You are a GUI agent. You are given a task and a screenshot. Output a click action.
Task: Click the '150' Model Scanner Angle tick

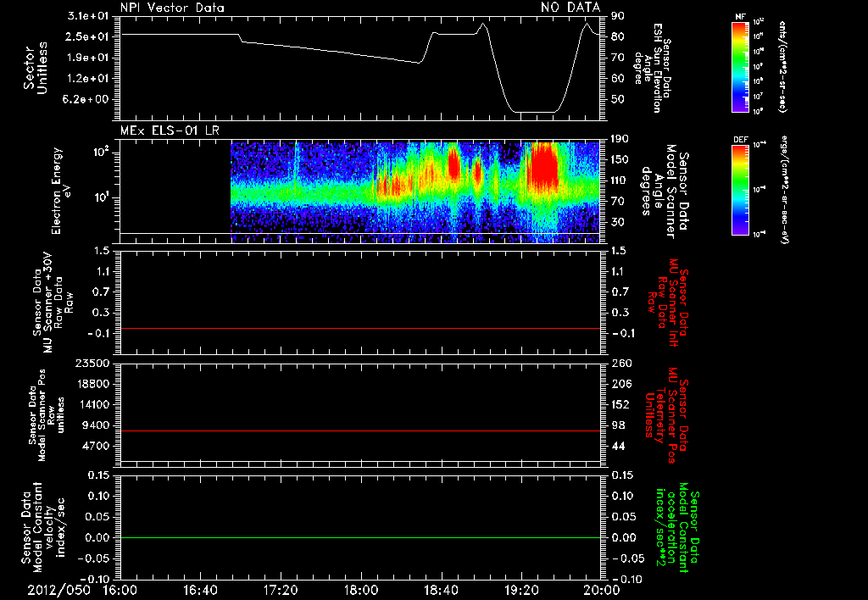620,159
